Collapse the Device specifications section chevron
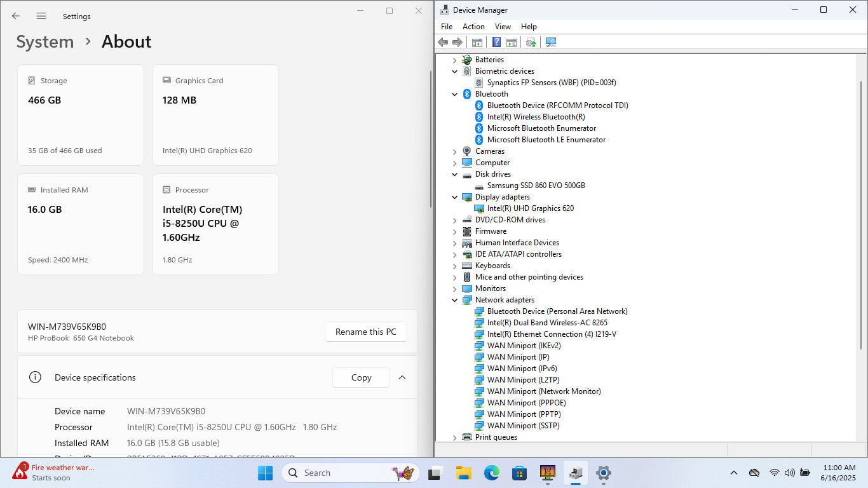Image resolution: width=868 pixels, height=488 pixels. tap(402, 377)
